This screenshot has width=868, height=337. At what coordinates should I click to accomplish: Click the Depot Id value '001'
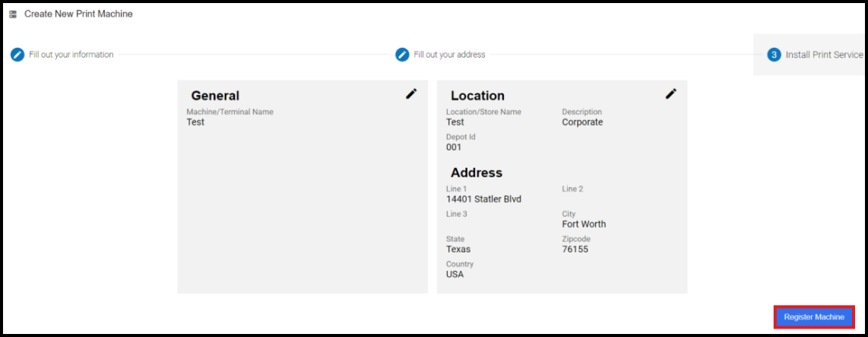click(x=454, y=148)
